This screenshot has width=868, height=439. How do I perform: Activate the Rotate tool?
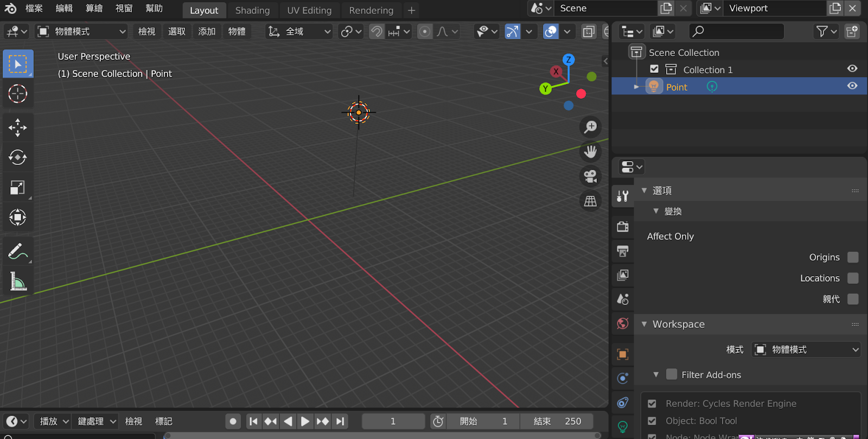(17, 157)
